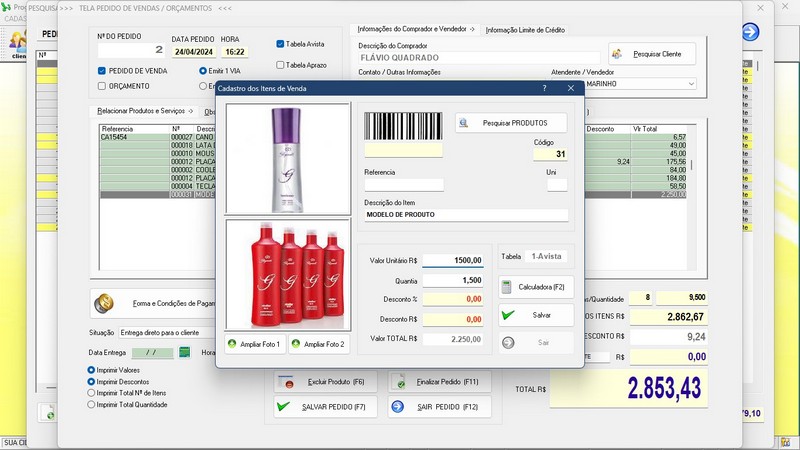Click the Valor Unitário R$ field
Viewport: 800px width, 450px height.
point(453,260)
